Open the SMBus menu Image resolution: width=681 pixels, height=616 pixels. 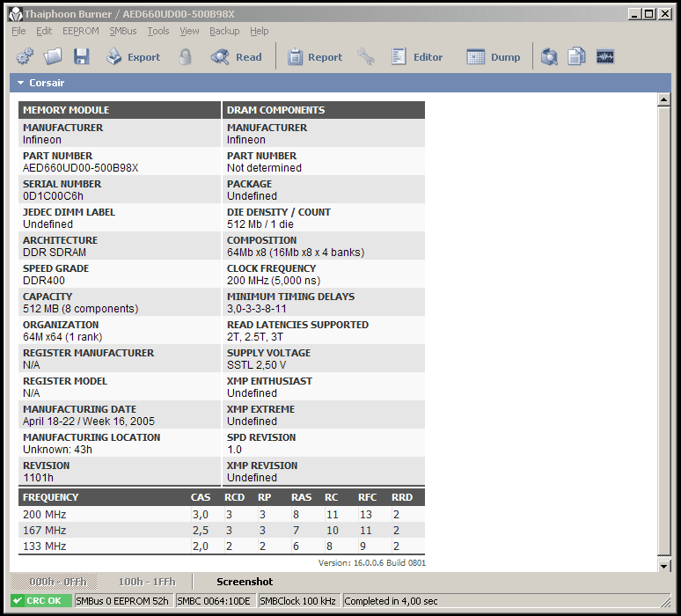123,32
